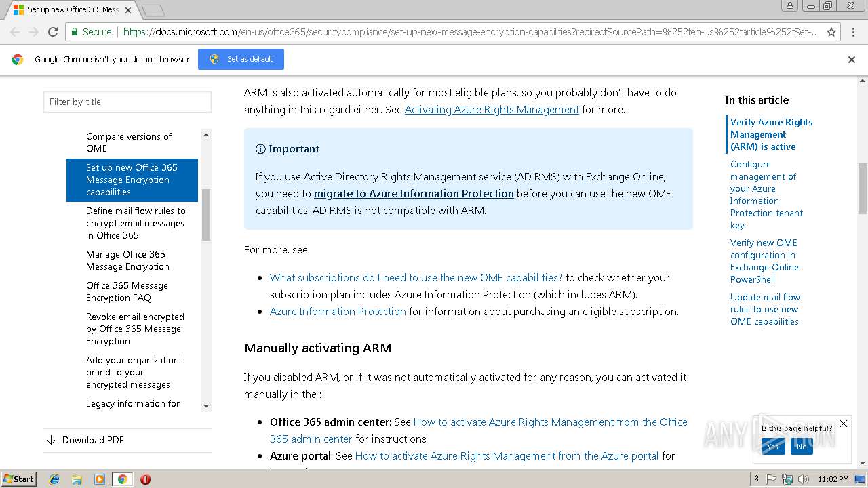Click the Important info circle icon
The image size is (868, 488).
pos(260,149)
